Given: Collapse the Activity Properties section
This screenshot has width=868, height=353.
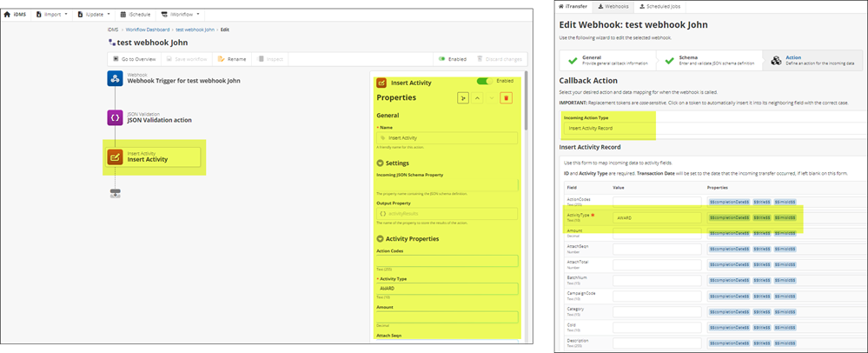Looking at the screenshot, I should click(x=381, y=238).
